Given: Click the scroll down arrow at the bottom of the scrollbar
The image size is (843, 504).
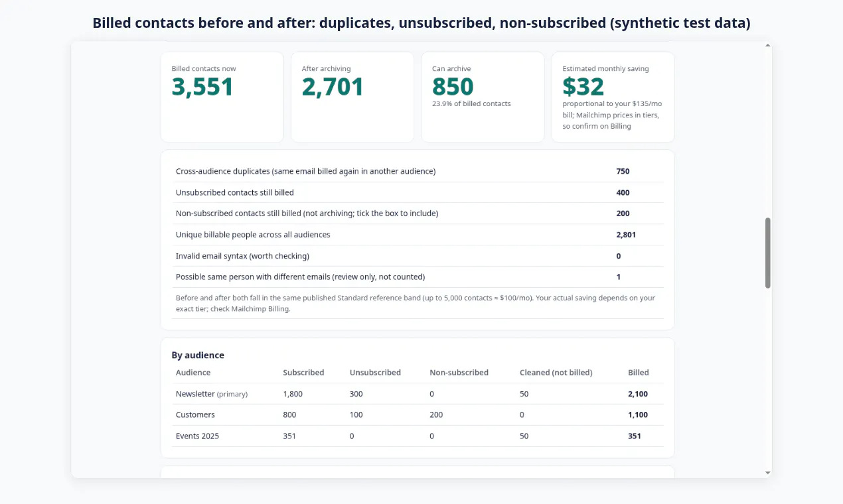Looking at the screenshot, I should (768, 473).
